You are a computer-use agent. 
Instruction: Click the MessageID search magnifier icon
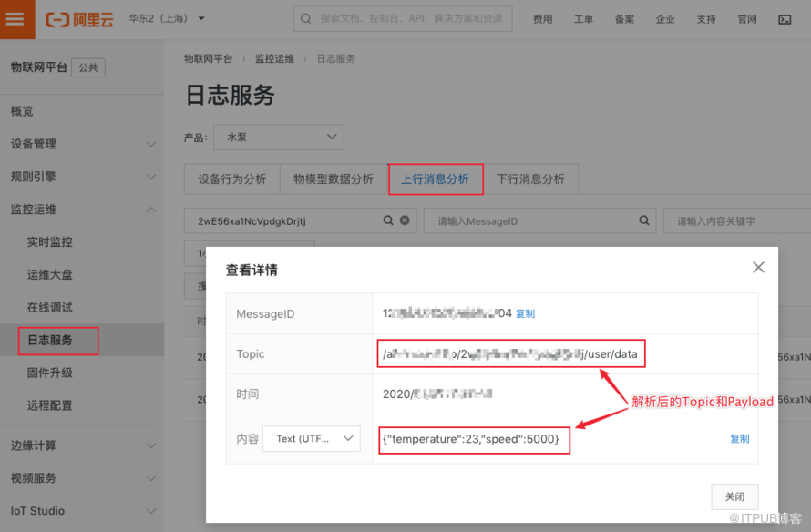[644, 220]
